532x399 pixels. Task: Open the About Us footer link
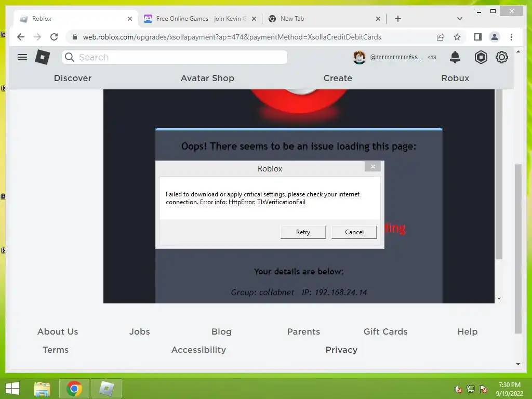coord(58,331)
